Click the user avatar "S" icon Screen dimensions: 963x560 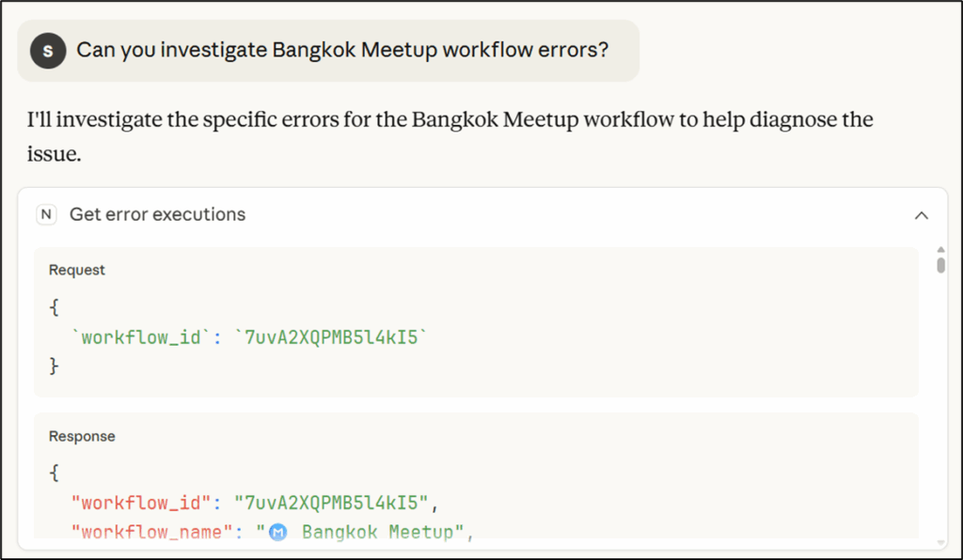[48, 51]
